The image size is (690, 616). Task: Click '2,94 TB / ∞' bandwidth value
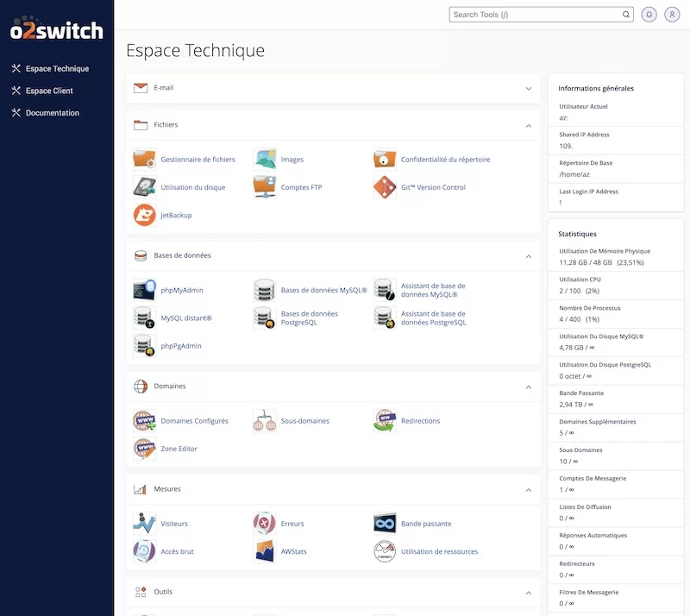[576, 405]
